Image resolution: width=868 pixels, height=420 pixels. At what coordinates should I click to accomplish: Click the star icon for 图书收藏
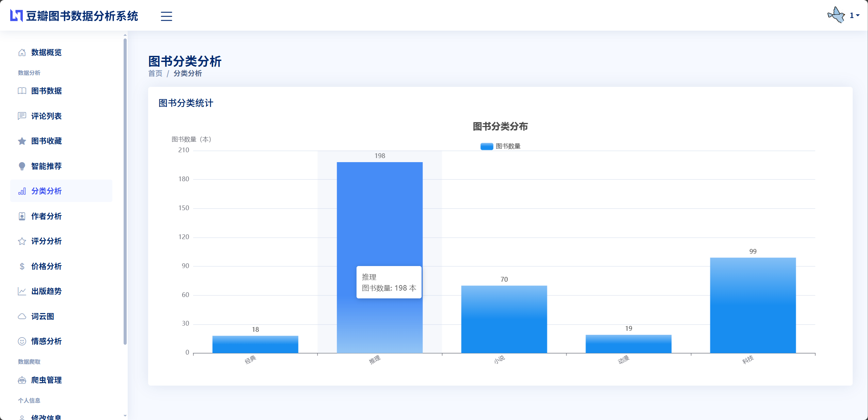tap(22, 141)
